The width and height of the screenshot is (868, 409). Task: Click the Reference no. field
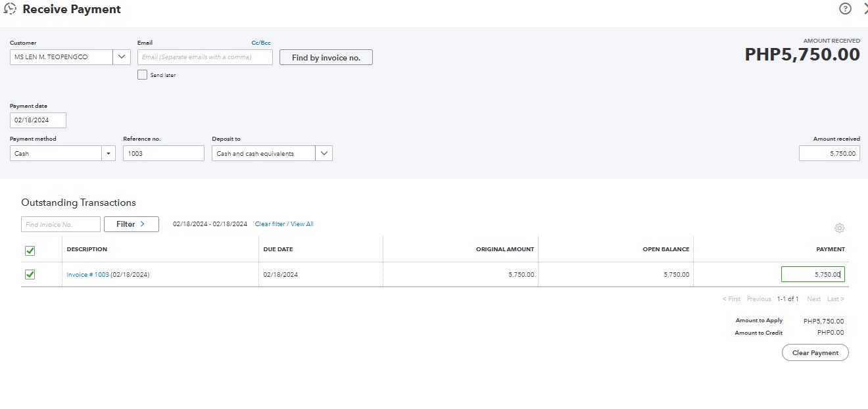pos(164,153)
